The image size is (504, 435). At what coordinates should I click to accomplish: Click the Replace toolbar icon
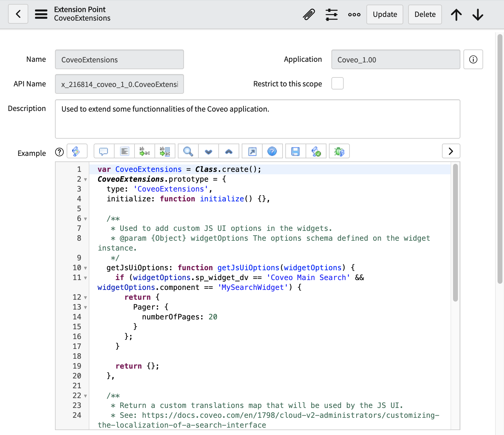pos(145,151)
